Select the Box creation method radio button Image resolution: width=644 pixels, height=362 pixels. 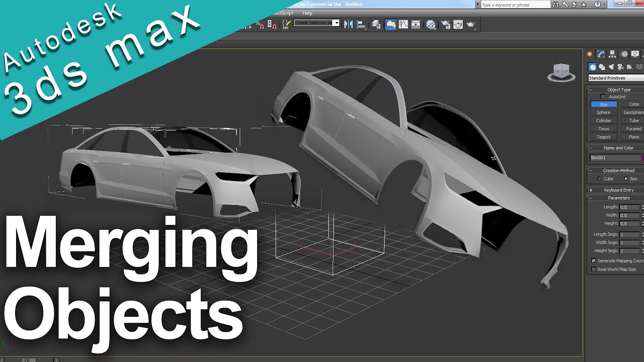point(626,178)
